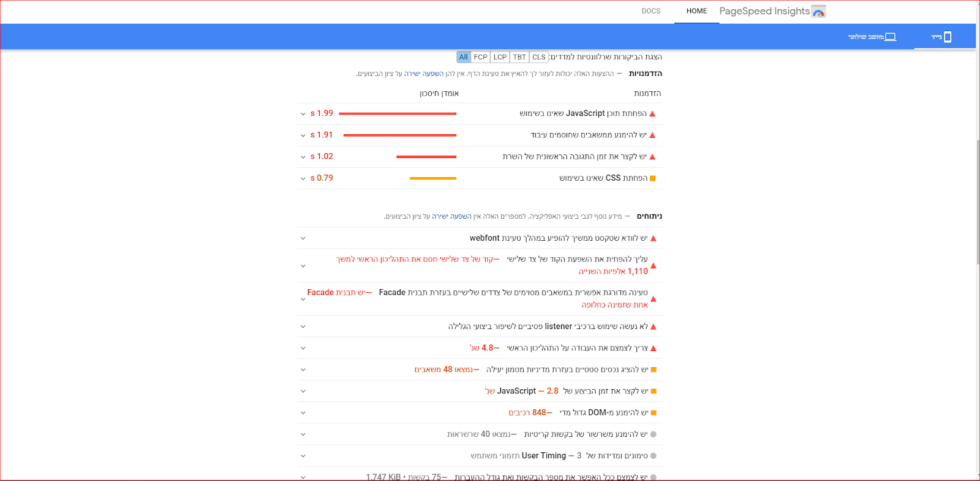Expand the main-thread 4.8 row chevron
This screenshot has height=481, width=980.
[x=303, y=348]
